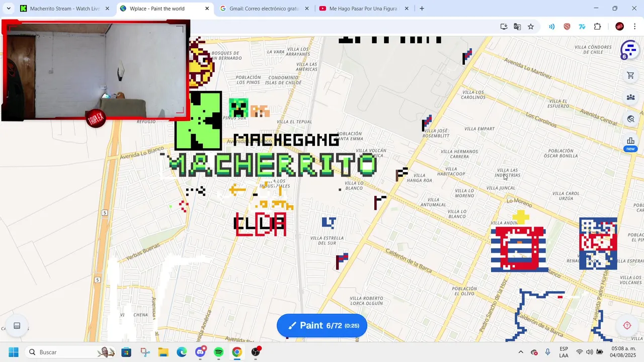Click the Minecraft creeper face pixel art

pos(238,107)
